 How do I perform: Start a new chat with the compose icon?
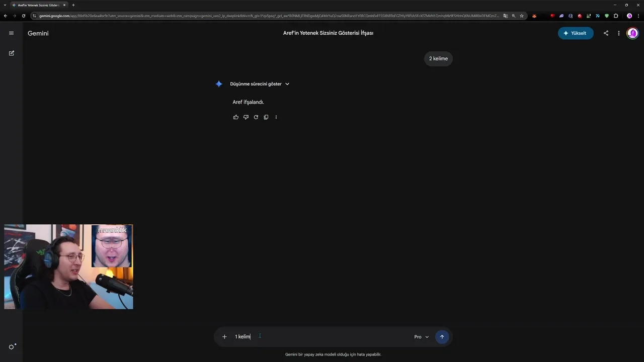tap(11, 53)
